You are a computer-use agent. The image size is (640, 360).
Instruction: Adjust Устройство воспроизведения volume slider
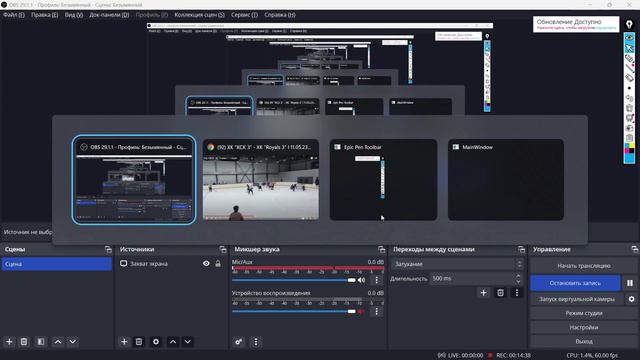(293, 311)
